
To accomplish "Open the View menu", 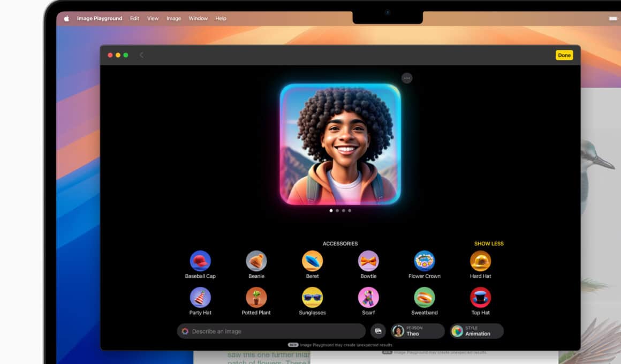I will (153, 19).
